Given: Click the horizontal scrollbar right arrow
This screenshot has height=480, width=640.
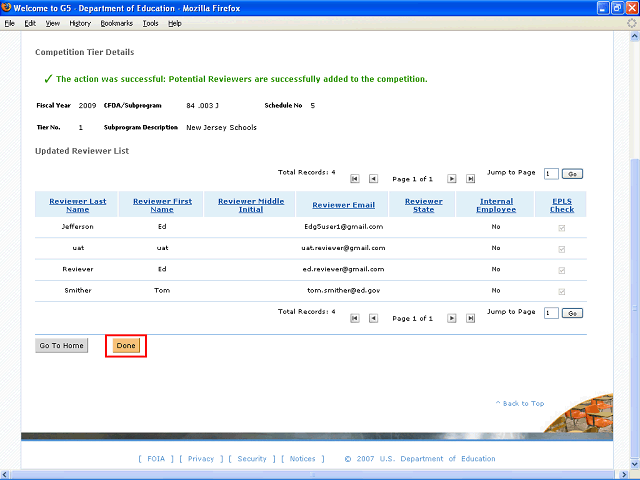Looking at the screenshot, I should click(x=624, y=475).
